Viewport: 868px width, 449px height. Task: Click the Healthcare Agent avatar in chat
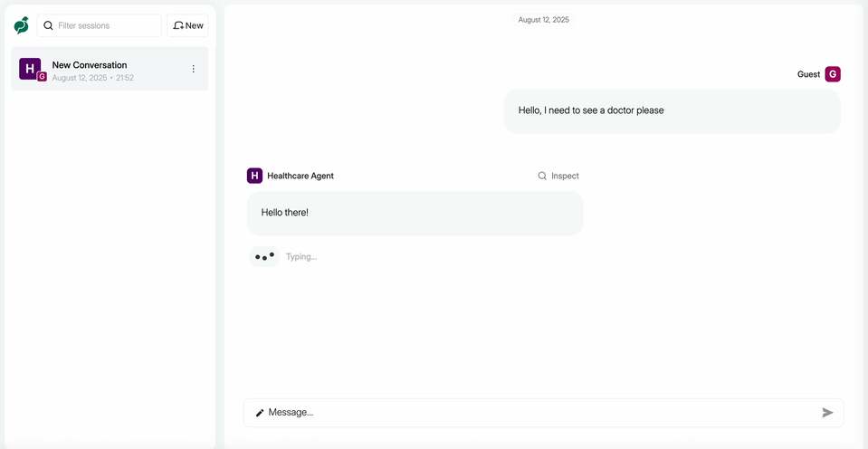(x=254, y=176)
